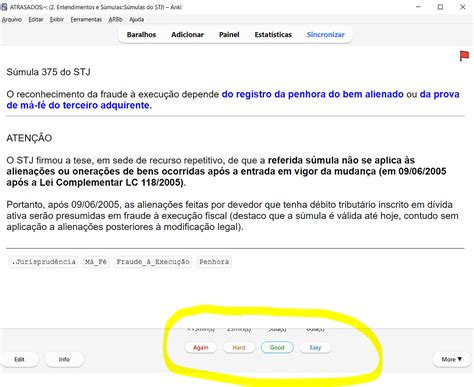Click Sincronizar to sync collection

326,34
